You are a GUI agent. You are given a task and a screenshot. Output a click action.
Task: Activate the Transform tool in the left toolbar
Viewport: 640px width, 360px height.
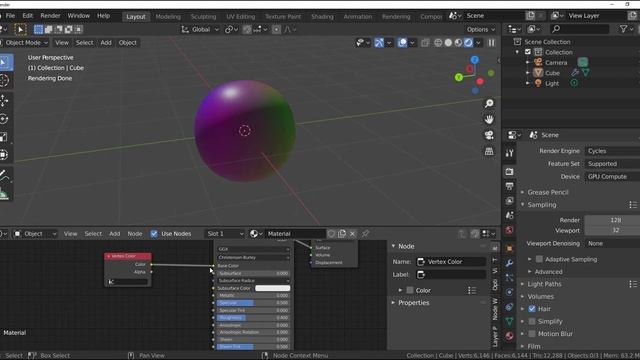click(4, 155)
